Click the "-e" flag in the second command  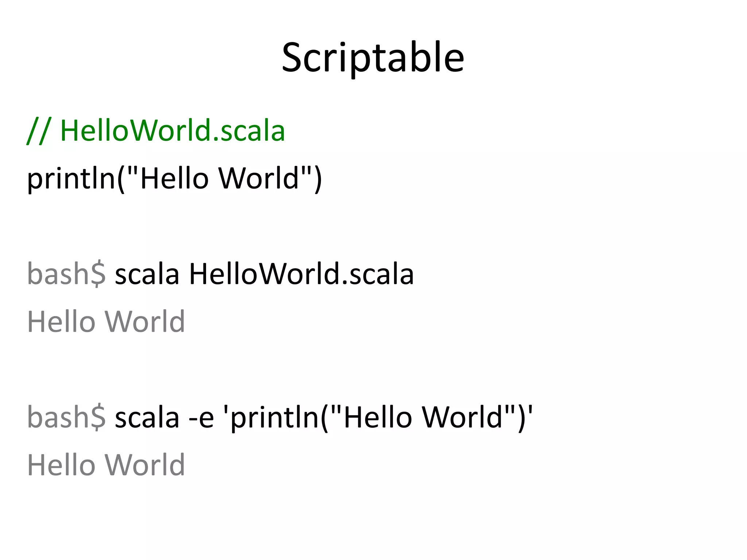click(x=201, y=417)
